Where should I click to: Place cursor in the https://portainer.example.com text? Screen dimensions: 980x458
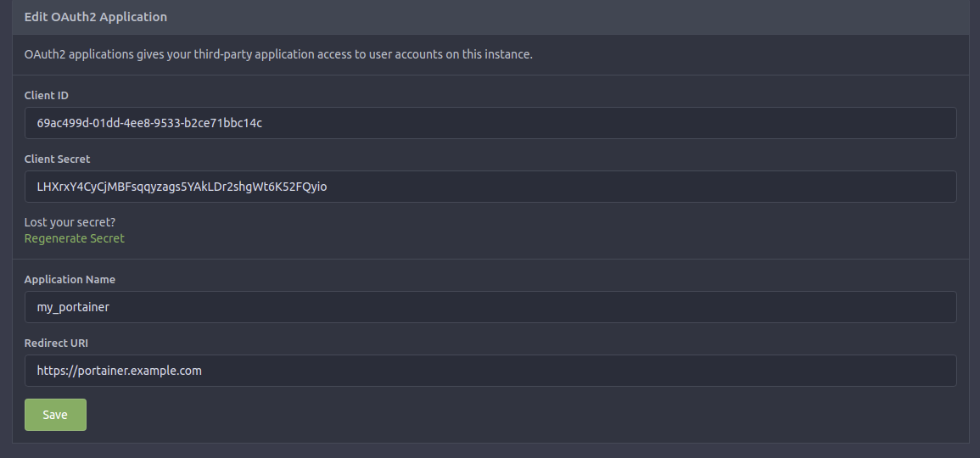pyautogui.click(x=120, y=371)
